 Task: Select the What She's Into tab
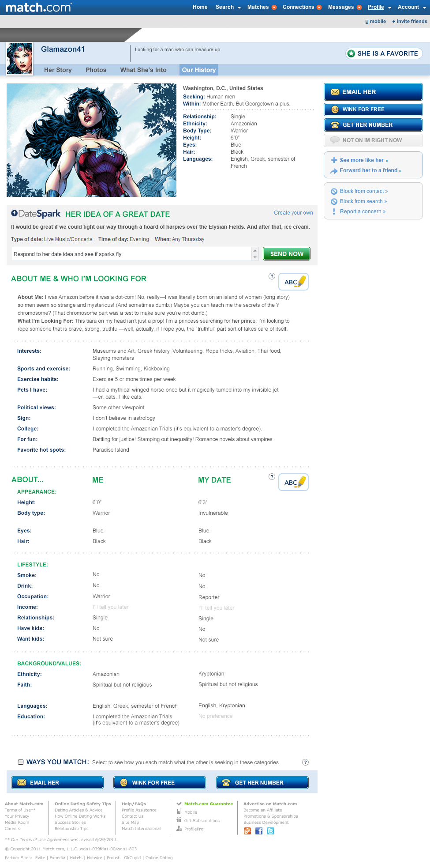pyautogui.click(x=143, y=70)
